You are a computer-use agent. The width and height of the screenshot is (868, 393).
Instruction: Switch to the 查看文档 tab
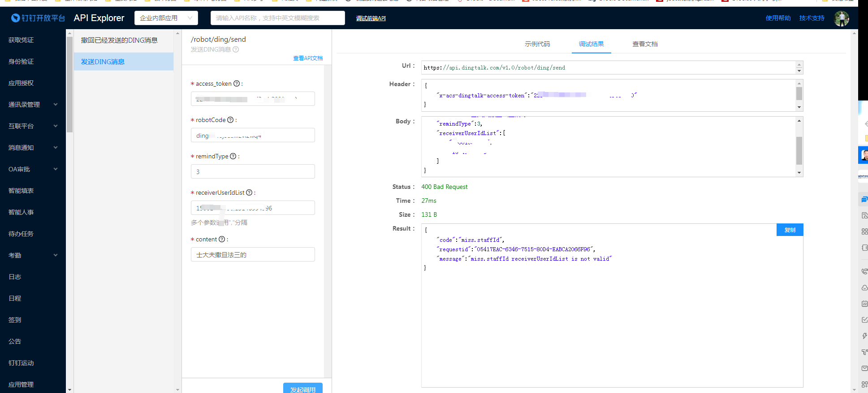645,44
